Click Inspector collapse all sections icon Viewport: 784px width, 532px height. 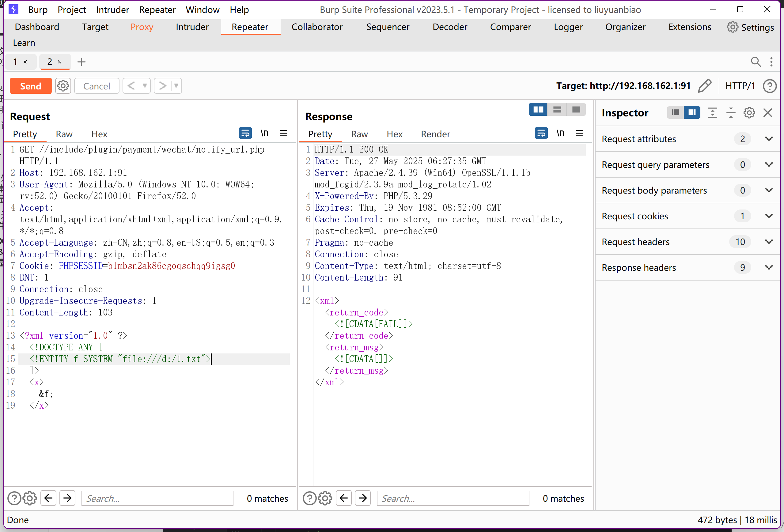731,113
